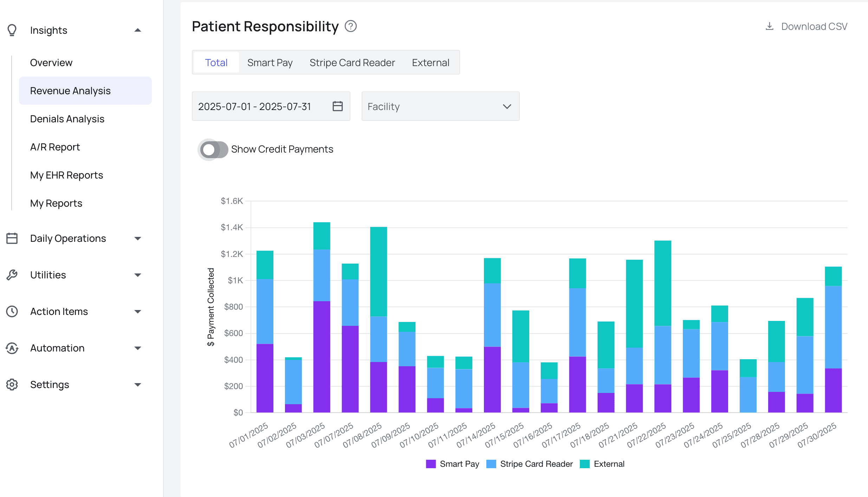Toggle Show Credit Payments switch
Viewport: 868px width, 497px height.
point(214,149)
